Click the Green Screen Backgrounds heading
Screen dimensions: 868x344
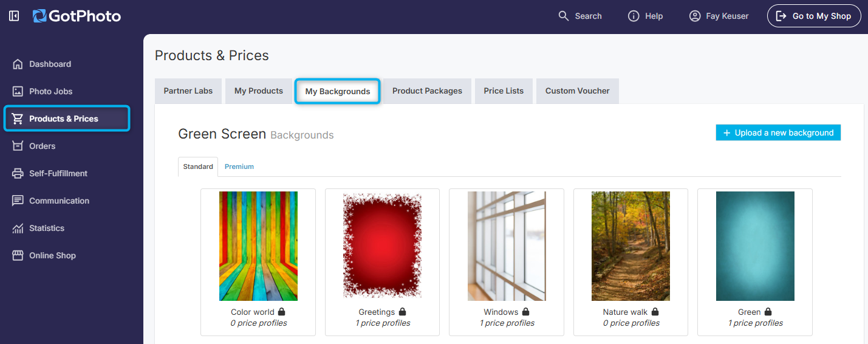click(x=256, y=134)
